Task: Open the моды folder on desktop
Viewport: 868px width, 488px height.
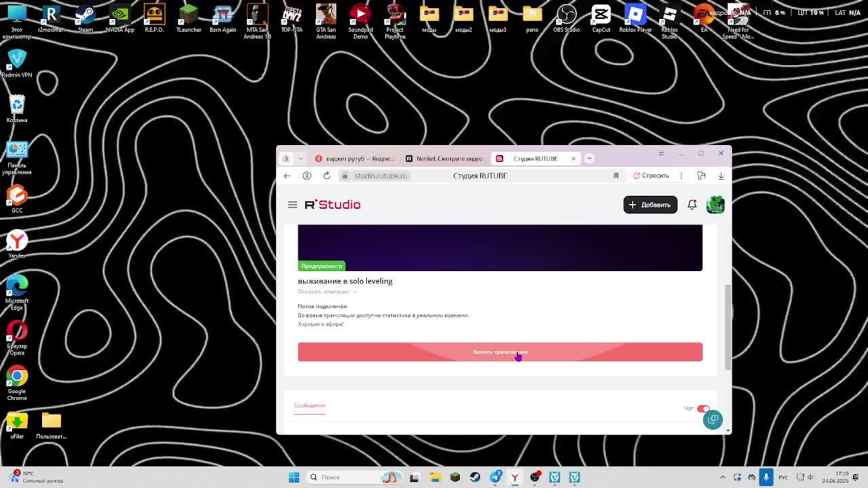Action: coord(429,18)
